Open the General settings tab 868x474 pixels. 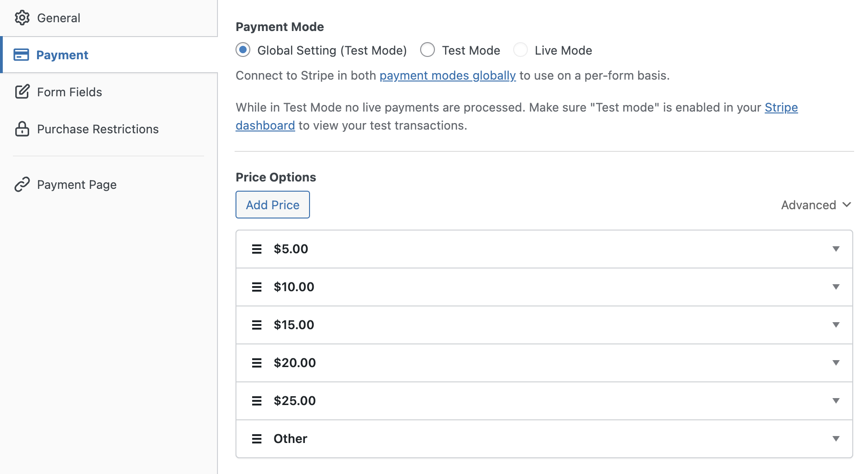[58, 18]
